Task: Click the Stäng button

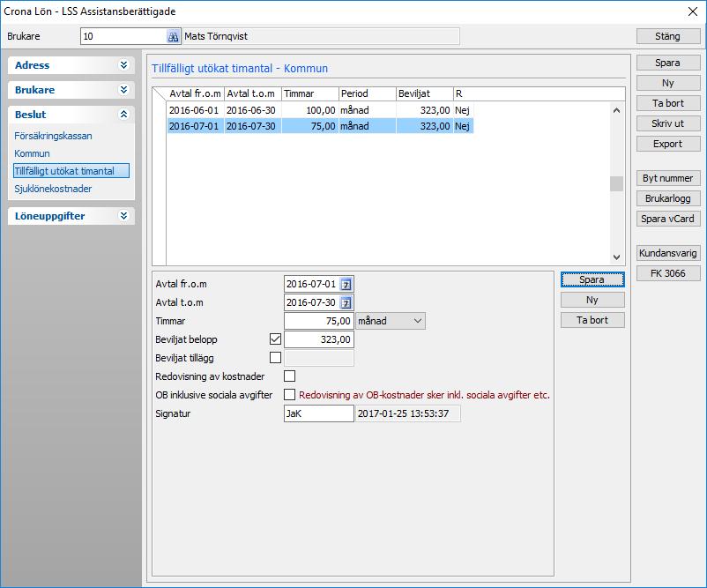Action: 668,36
